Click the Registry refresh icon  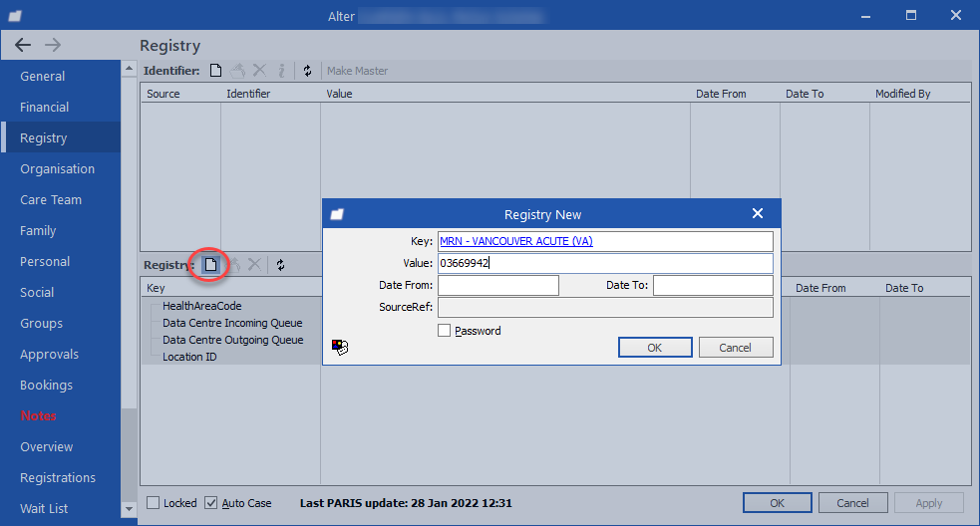(x=280, y=265)
